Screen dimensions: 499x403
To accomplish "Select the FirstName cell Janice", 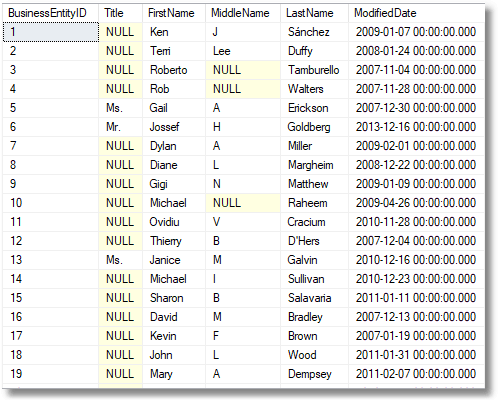I will (174, 260).
